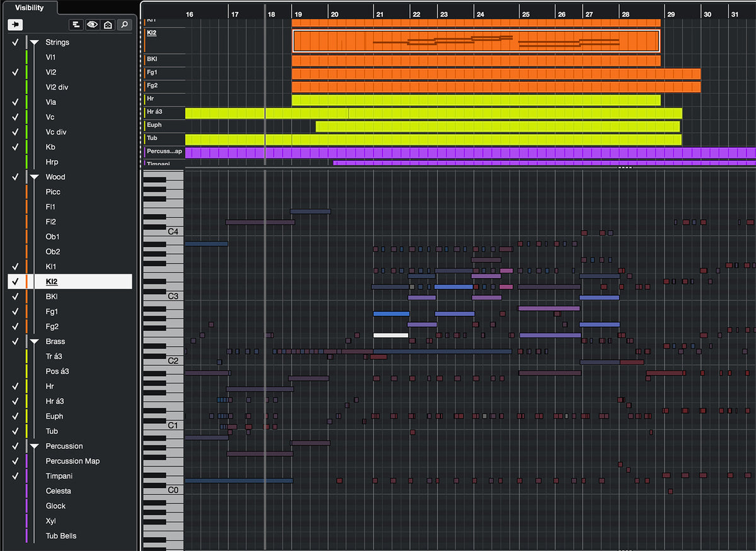Viewport: 756px width, 551px height.
Task: Click the C1 piano key
Action: click(164, 426)
